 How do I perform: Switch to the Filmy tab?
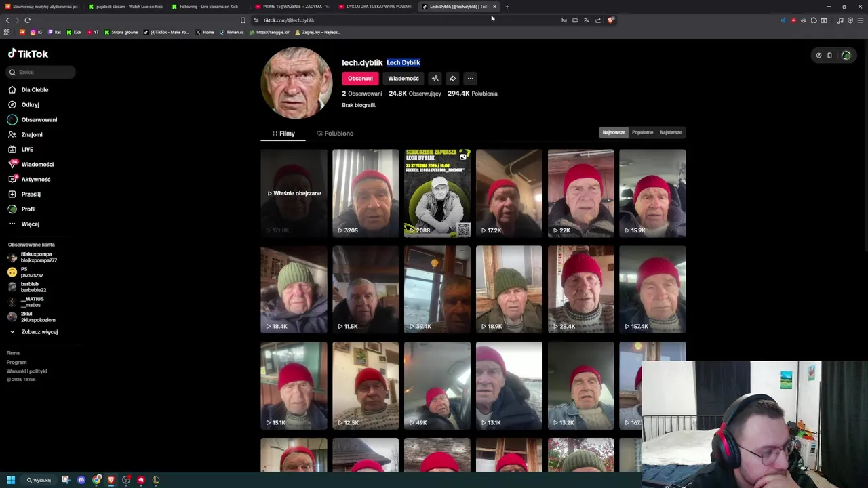click(283, 133)
